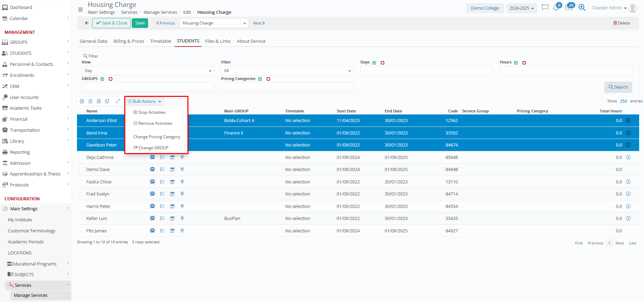Open the info icon on Keller Luis row

(628, 219)
